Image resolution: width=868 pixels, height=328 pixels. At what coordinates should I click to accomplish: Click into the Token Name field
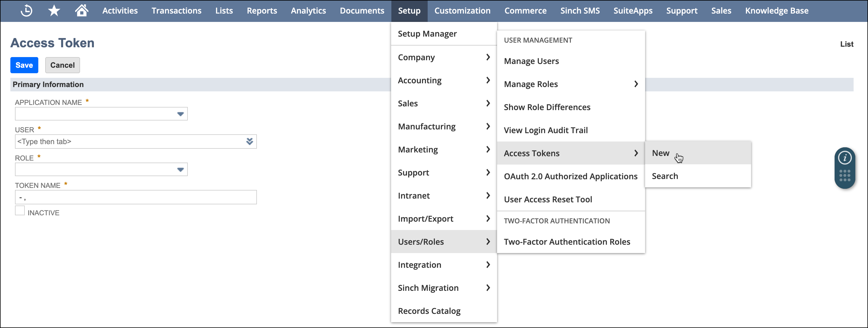[135, 197]
